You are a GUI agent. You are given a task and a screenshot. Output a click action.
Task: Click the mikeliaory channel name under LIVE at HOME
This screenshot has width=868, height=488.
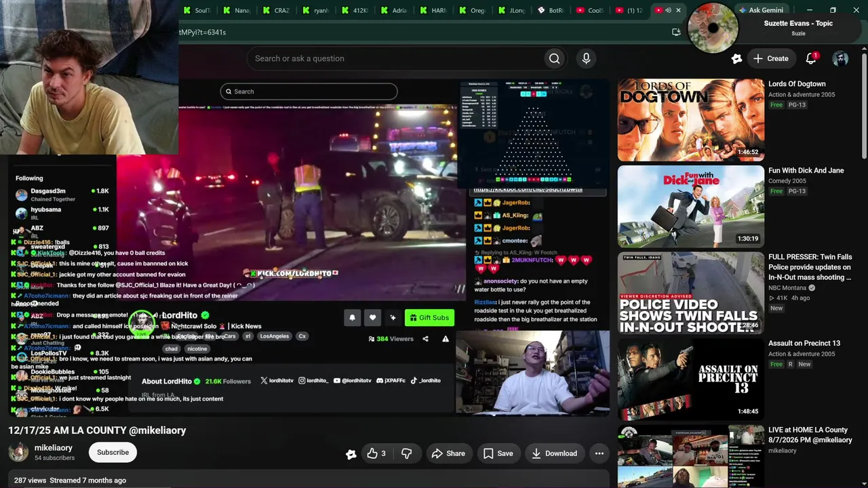tap(783, 451)
